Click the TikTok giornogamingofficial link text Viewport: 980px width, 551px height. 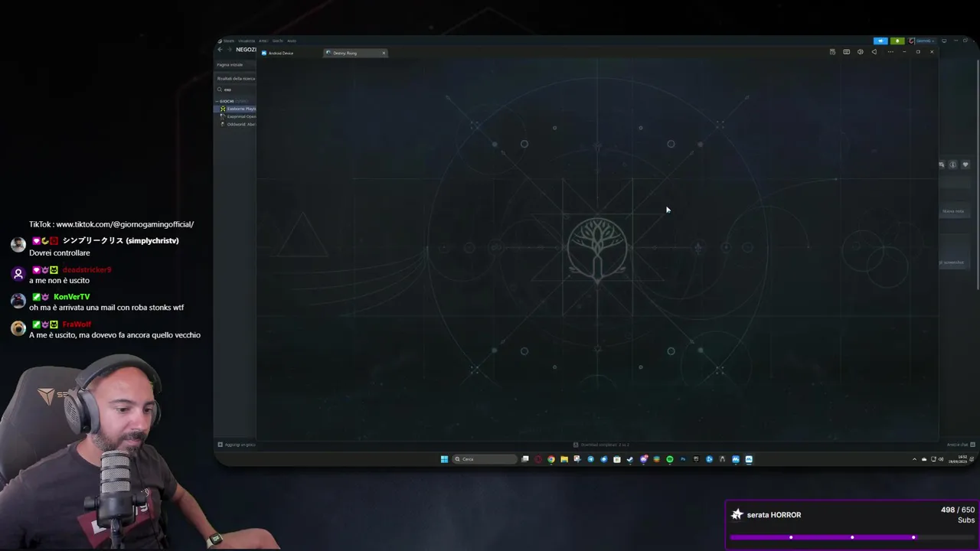pyautogui.click(x=111, y=224)
